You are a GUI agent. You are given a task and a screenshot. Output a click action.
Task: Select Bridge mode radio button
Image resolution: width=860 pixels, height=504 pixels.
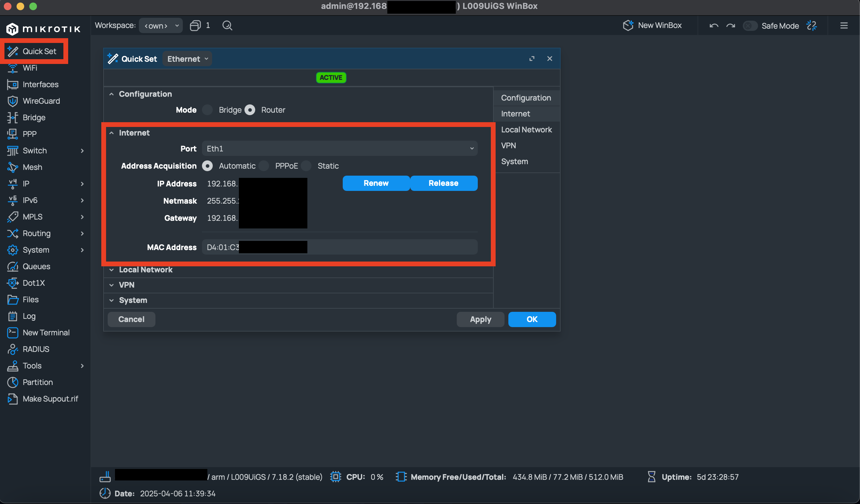pyautogui.click(x=207, y=110)
